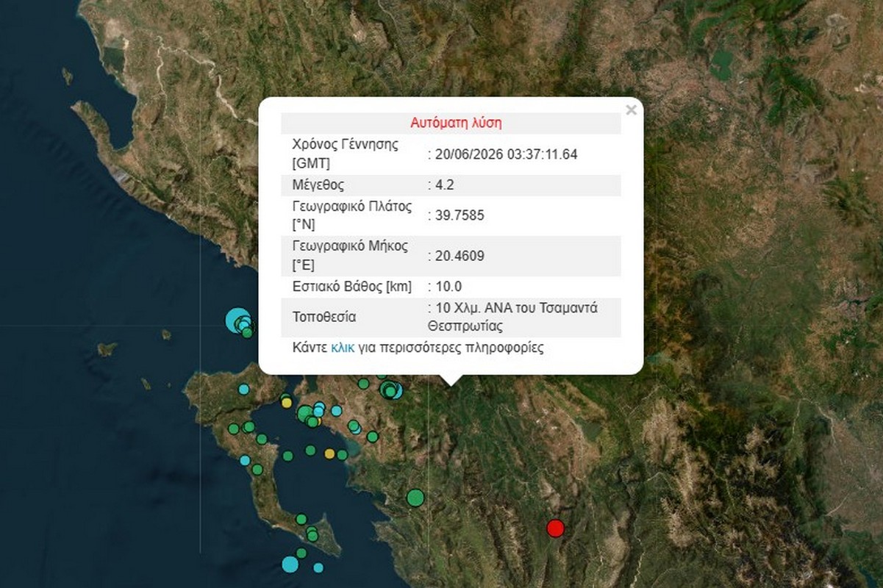Select the large cyan marker south of Corfu

pos(290,564)
